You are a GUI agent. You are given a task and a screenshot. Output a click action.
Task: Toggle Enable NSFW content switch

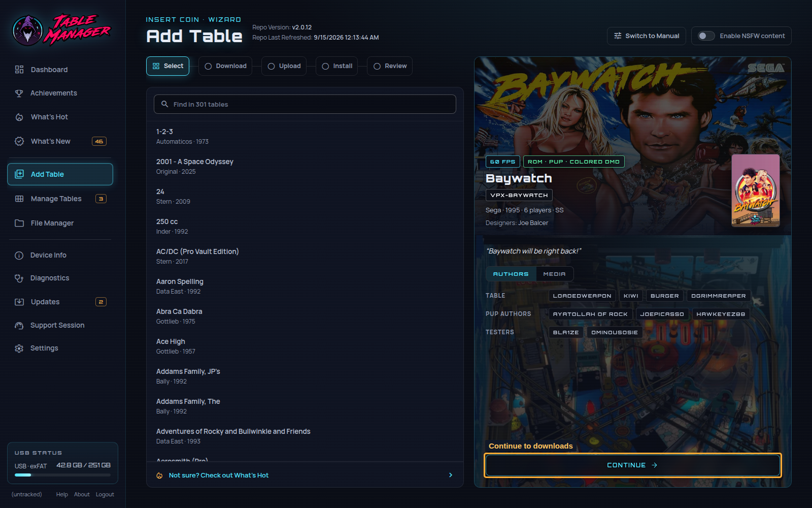point(706,36)
